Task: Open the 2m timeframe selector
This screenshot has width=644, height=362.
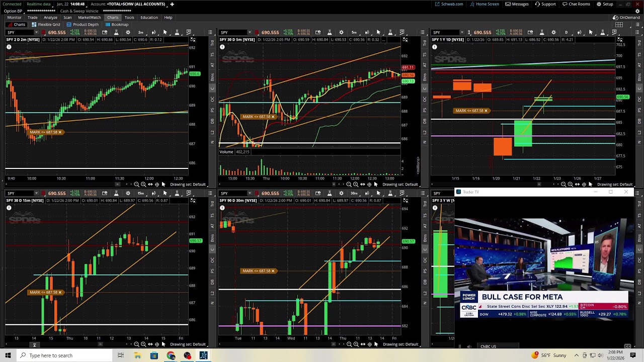Action: pos(141,32)
